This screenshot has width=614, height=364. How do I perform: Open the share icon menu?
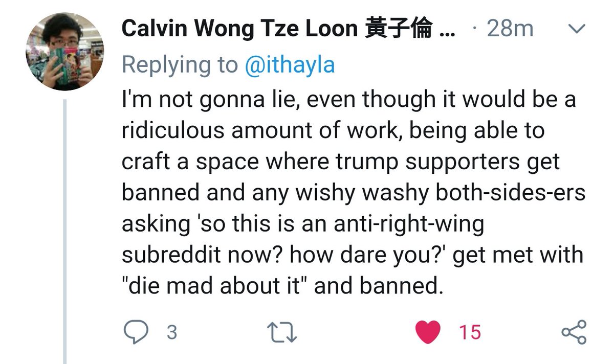(x=574, y=332)
